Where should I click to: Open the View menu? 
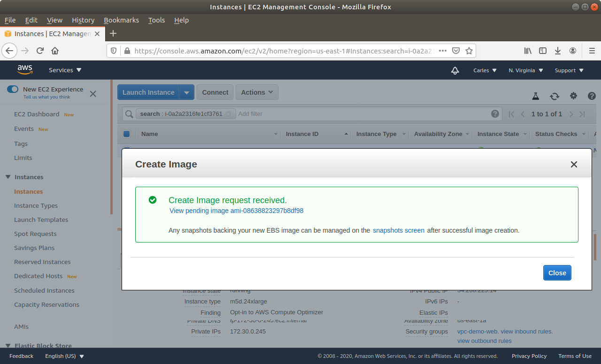tap(54, 20)
